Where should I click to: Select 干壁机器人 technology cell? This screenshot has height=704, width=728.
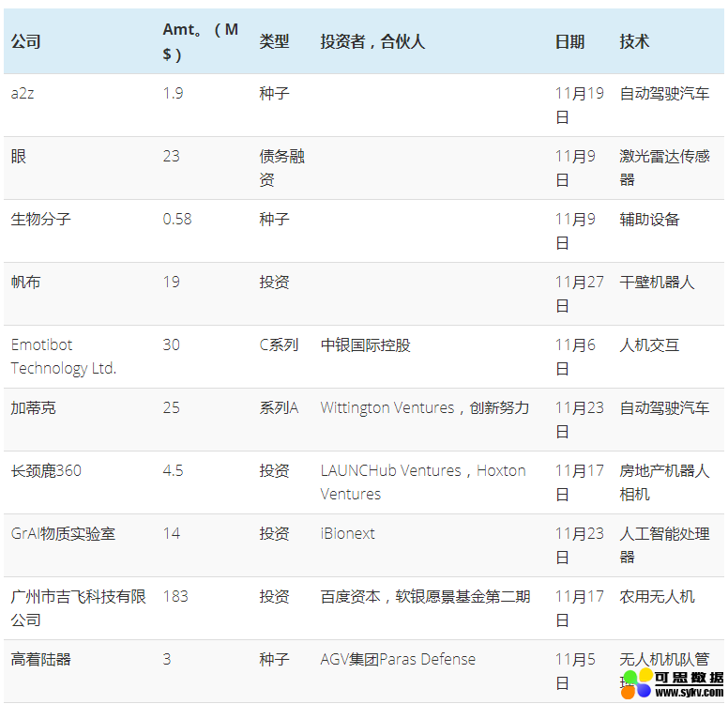pyautogui.click(x=657, y=282)
